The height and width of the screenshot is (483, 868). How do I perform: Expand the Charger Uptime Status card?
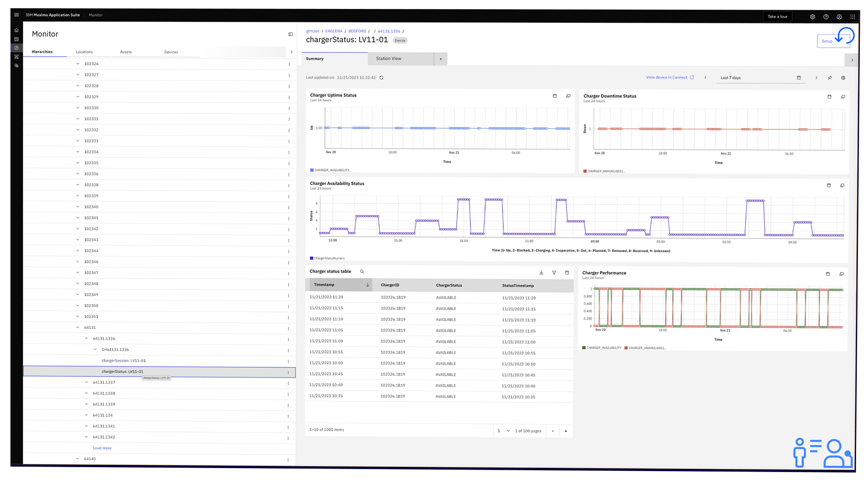(568, 96)
